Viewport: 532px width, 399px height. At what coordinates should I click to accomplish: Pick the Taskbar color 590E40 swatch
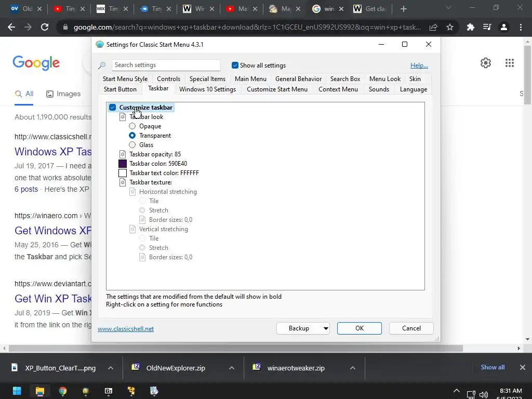(x=123, y=164)
